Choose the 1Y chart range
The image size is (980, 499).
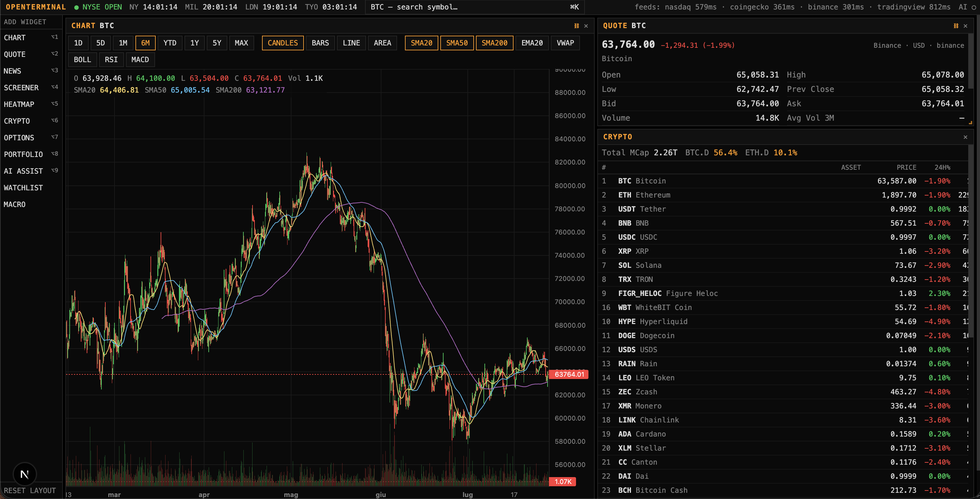point(194,43)
